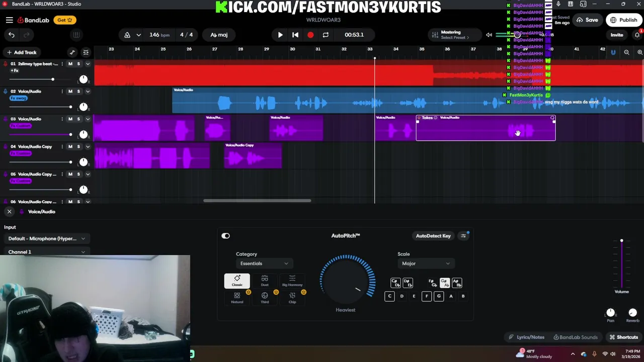644x362 pixels.
Task: Open Fx swag effects on track 02
Action: tap(19, 98)
